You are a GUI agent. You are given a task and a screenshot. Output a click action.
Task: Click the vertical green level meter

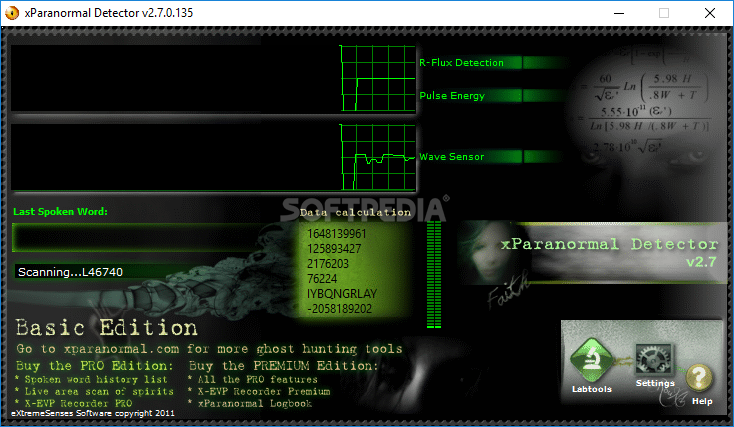pyautogui.click(x=434, y=274)
